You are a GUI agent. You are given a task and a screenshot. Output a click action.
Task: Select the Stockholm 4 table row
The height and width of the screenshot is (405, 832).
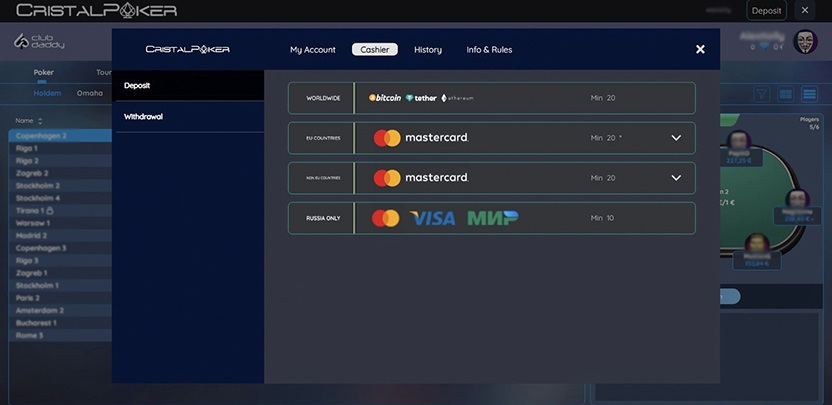60,198
